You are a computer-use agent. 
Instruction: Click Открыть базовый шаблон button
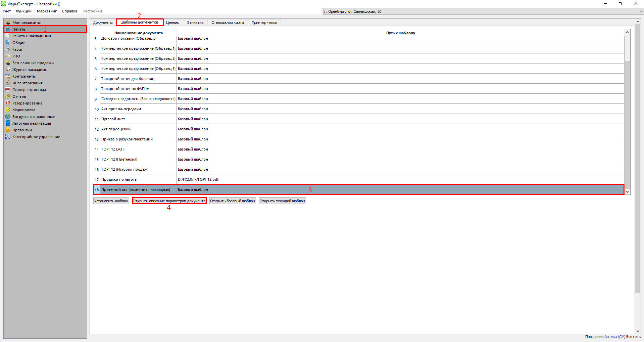point(232,201)
